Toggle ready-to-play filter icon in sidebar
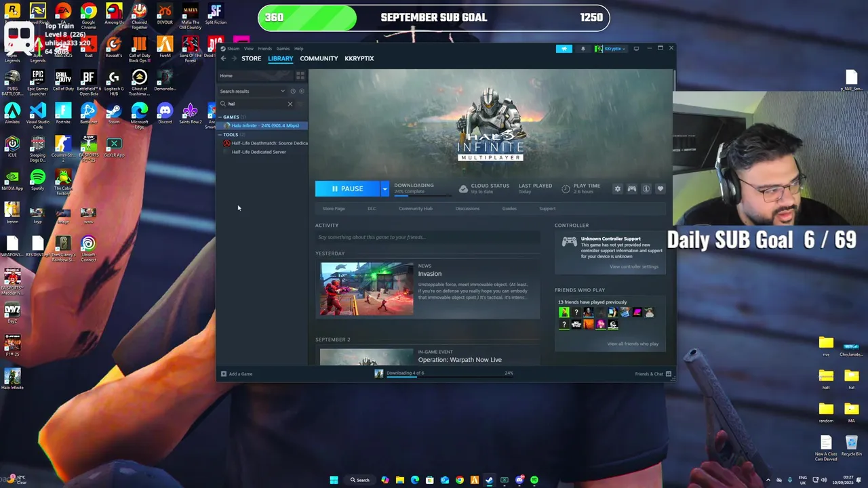The width and height of the screenshot is (868, 488). tap(301, 91)
